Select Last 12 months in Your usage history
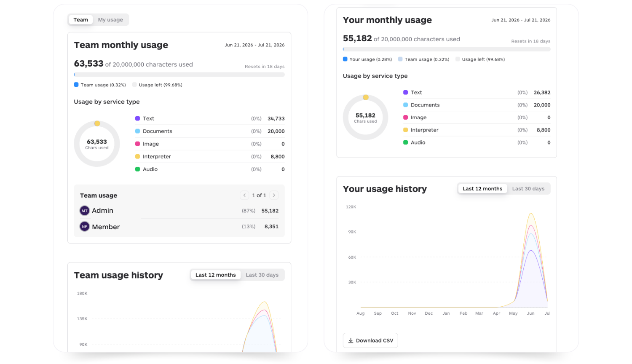 [482, 189]
